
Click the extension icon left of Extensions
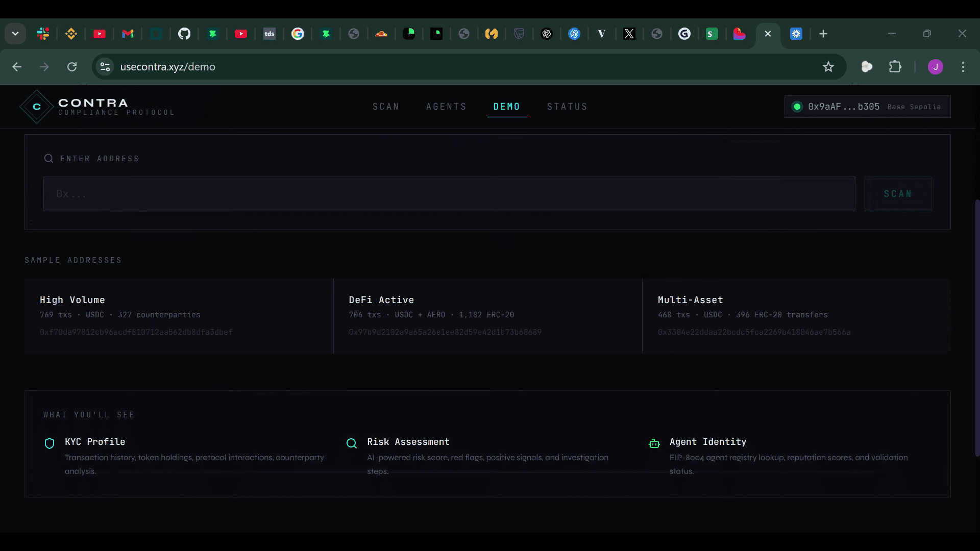point(867,67)
